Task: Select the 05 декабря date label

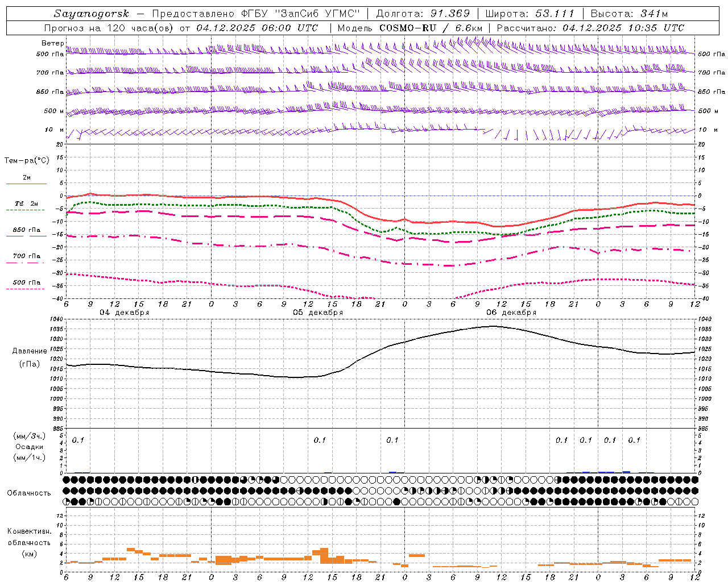Action: (x=318, y=313)
